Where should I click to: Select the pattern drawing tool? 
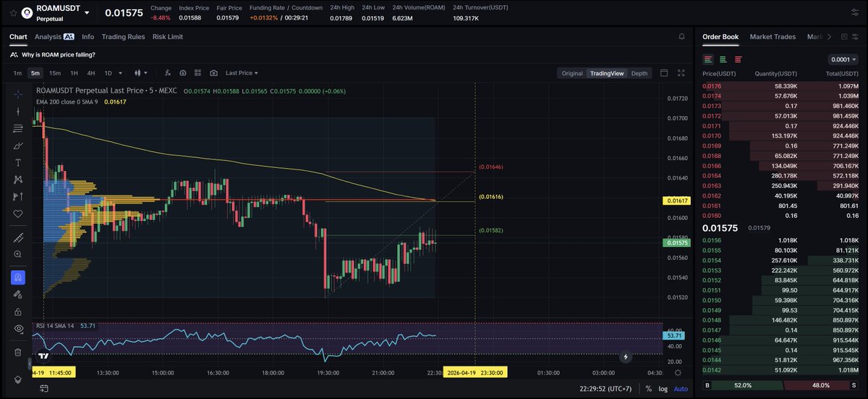[18, 180]
